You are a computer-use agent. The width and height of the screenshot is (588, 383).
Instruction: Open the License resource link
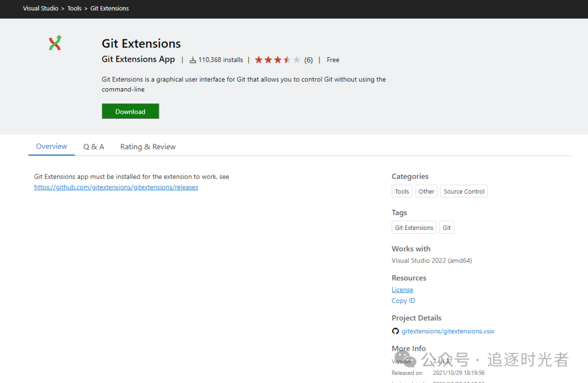[402, 290]
